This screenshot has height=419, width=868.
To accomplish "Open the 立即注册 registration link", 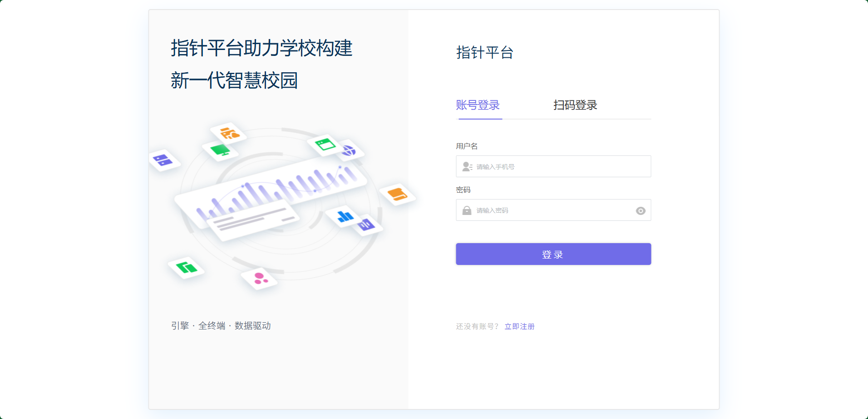I will click(519, 326).
